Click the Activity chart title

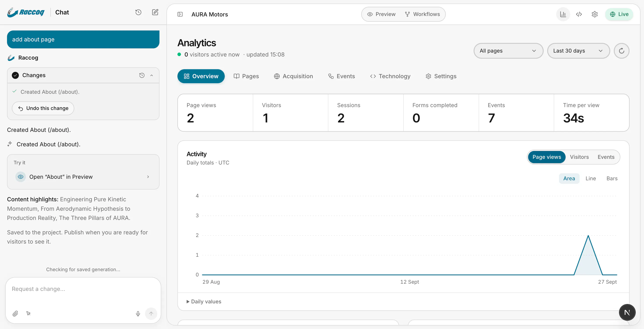pyautogui.click(x=196, y=154)
